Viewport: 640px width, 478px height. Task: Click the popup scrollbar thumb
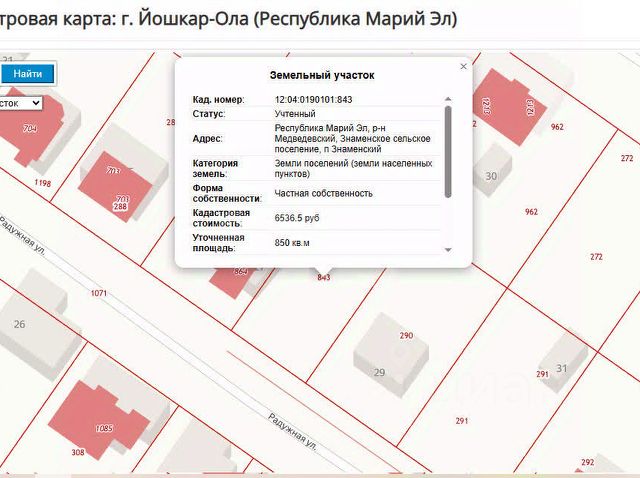point(448,151)
